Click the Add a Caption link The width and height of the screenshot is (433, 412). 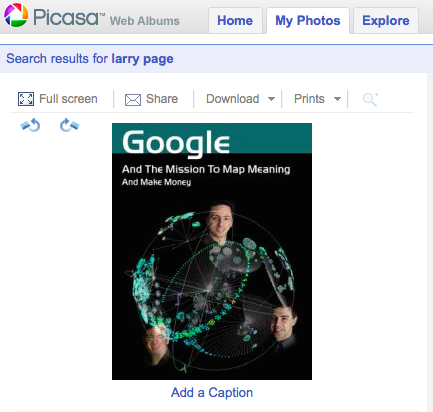pyautogui.click(x=212, y=393)
